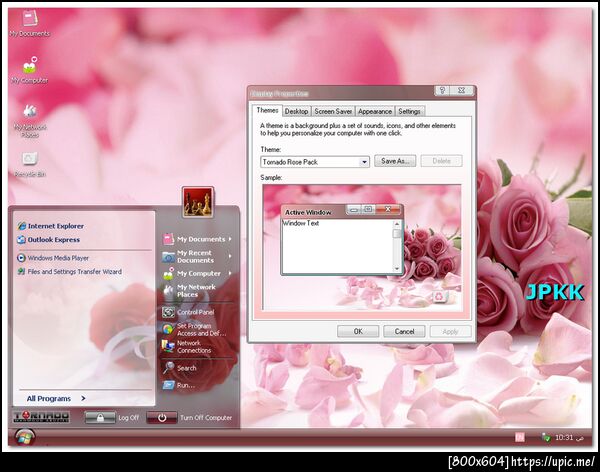Viewport: 600px width, 472px height.
Task: Click the Log Off lock button
Action: click(x=100, y=418)
